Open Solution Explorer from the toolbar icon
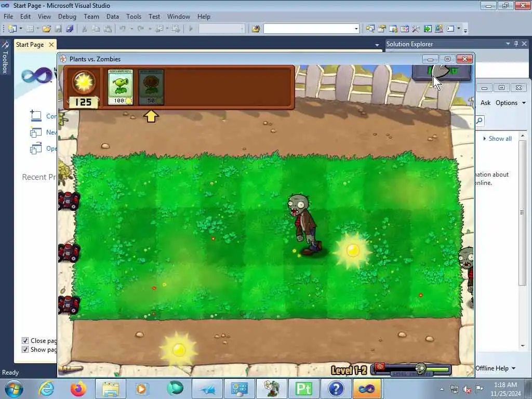 point(370,29)
